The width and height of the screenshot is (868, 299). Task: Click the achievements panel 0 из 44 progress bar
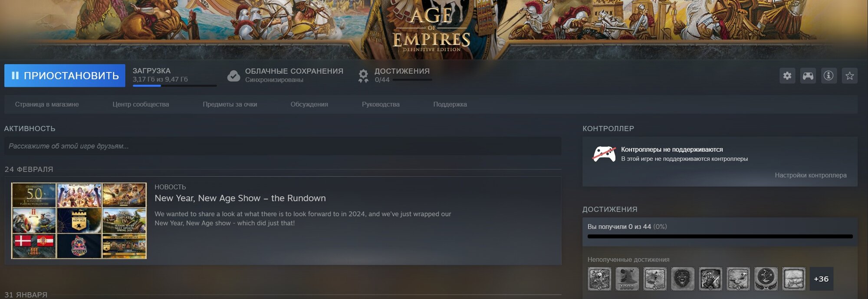click(x=720, y=237)
